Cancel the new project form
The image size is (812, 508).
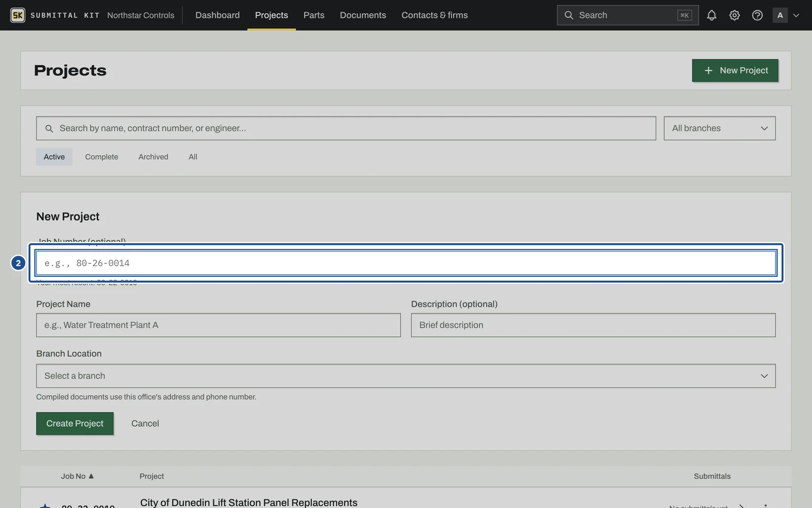pos(145,423)
